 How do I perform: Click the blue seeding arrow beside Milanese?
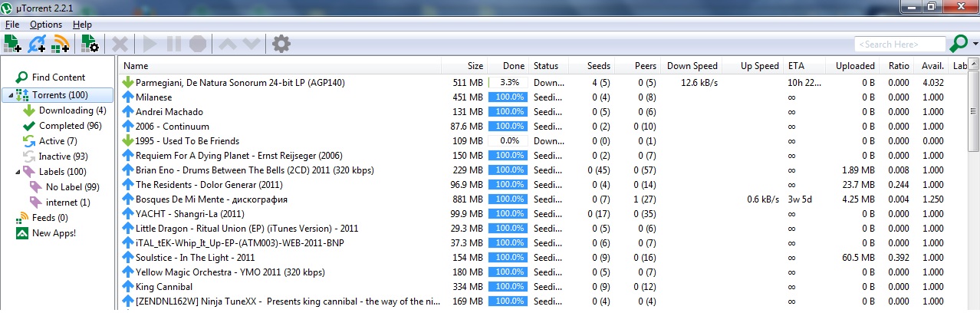coord(128,97)
